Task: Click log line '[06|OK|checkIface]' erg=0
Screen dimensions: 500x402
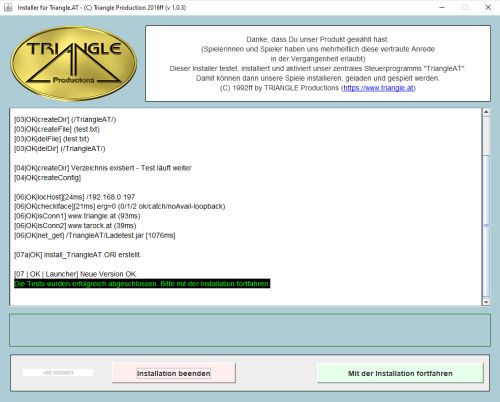Action: coord(120,206)
